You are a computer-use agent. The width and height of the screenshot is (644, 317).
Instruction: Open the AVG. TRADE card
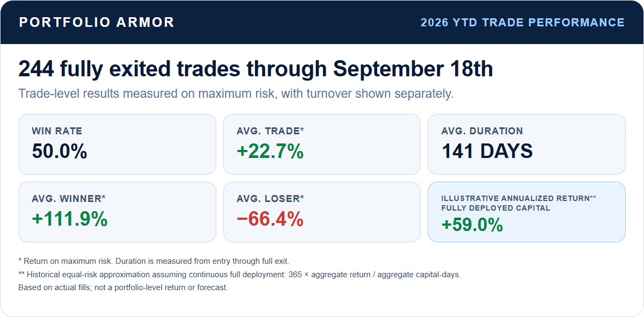tap(322, 144)
